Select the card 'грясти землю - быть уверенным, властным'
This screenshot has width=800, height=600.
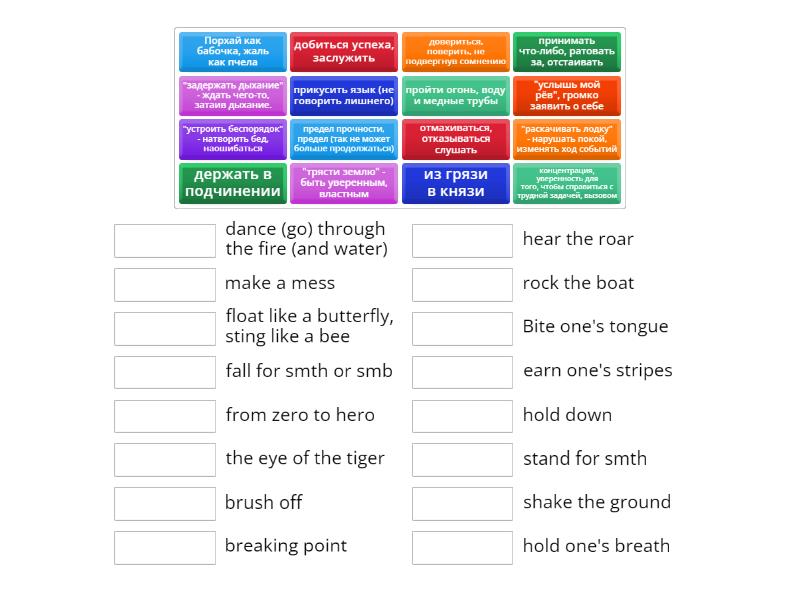tap(343, 186)
